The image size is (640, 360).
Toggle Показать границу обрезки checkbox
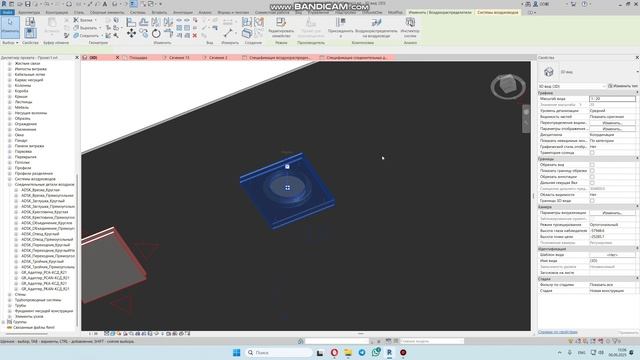[x=592, y=171]
